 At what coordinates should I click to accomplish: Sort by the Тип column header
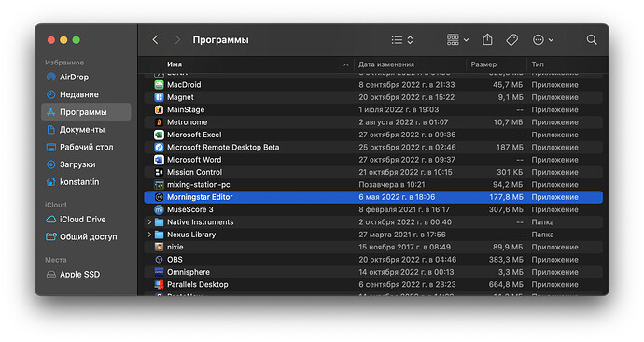[x=538, y=64]
